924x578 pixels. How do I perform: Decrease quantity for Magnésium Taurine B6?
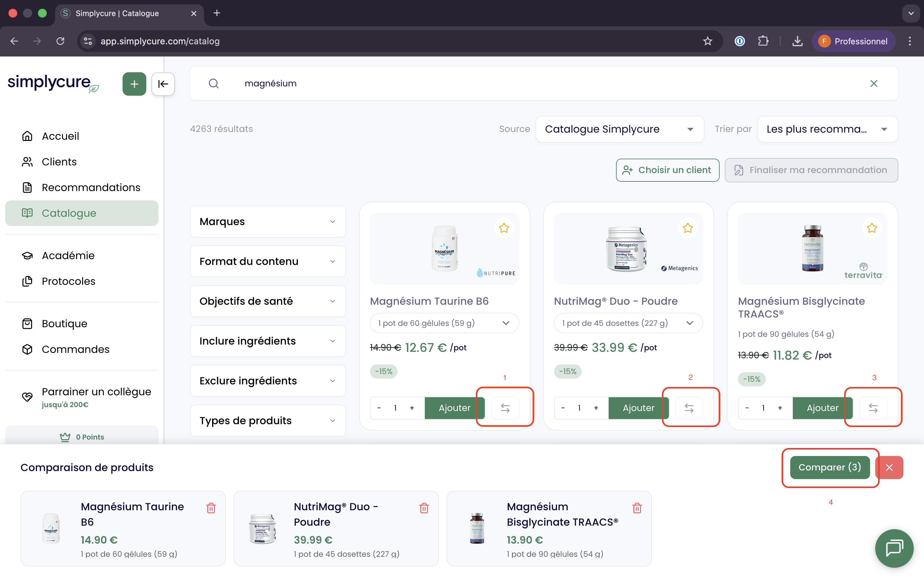click(x=379, y=408)
